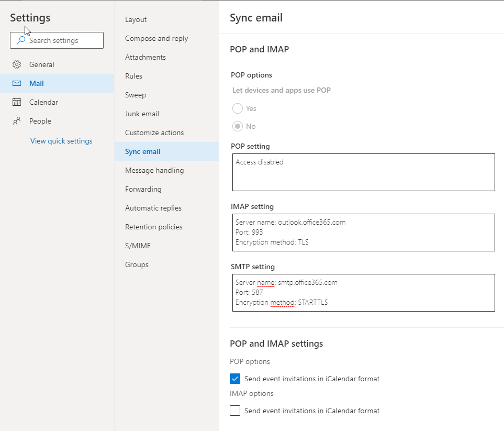Screen dimensions: 504x431
Task: Click the Mail envelope icon
Action: click(17, 83)
